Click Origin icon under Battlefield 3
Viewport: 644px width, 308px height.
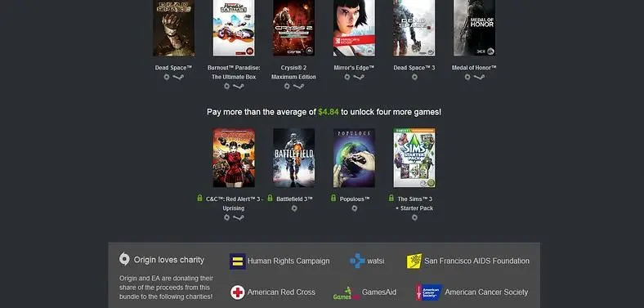point(294,208)
